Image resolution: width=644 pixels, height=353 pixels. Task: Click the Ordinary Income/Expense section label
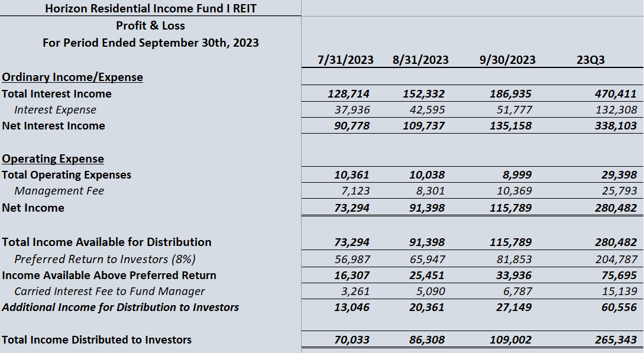pos(72,77)
